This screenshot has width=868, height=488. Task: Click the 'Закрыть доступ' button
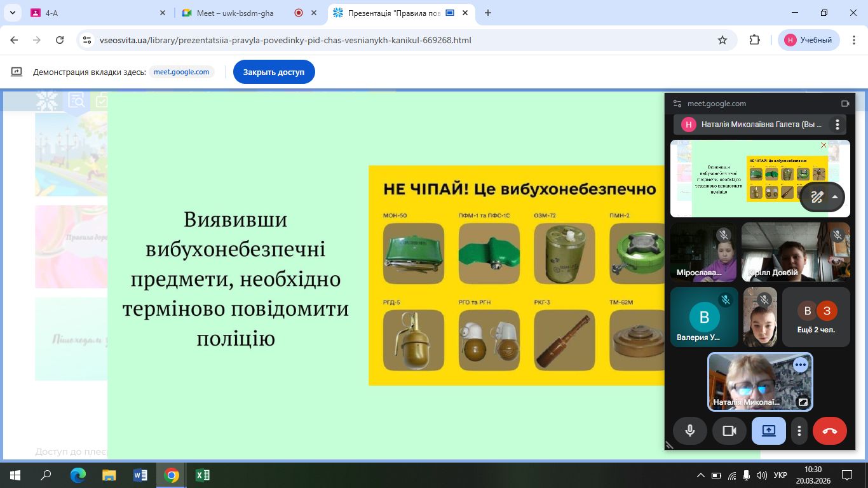(x=273, y=72)
